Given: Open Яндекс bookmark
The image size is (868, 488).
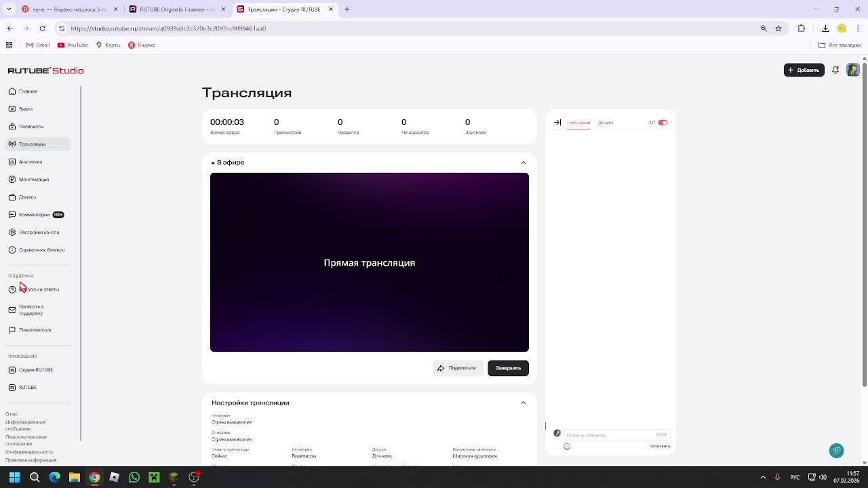Looking at the screenshot, I should [142, 45].
